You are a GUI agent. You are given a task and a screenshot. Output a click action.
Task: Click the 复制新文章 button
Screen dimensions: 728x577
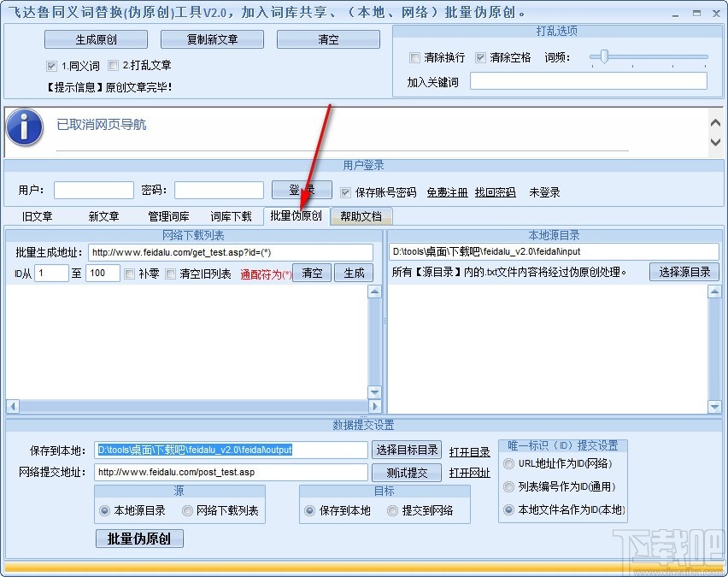click(212, 39)
